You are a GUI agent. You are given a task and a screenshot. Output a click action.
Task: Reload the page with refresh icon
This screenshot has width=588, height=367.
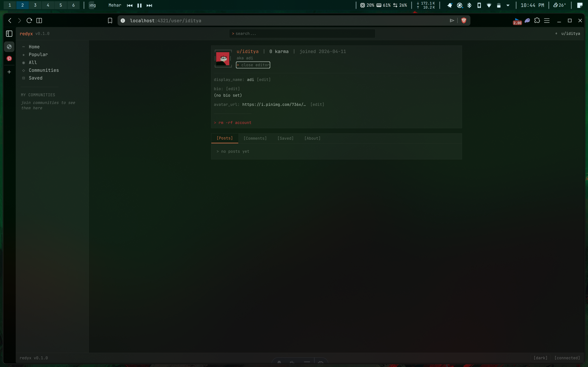pyautogui.click(x=29, y=21)
